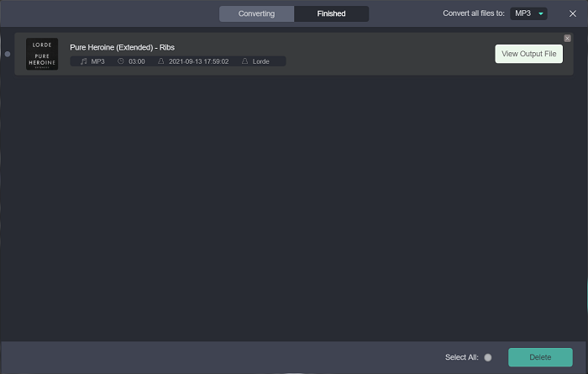
Task: Click the music note format icon
Action: [83, 61]
